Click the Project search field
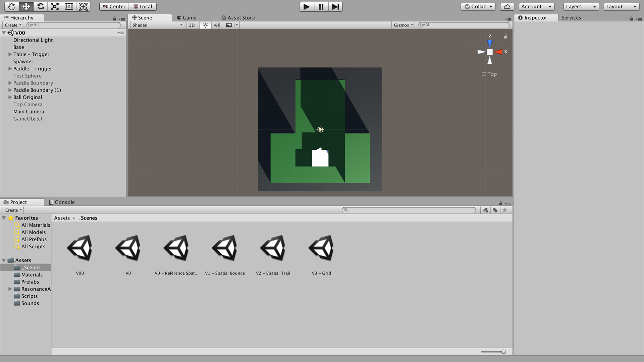The height and width of the screenshot is (362, 644). [x=409, y=210]
